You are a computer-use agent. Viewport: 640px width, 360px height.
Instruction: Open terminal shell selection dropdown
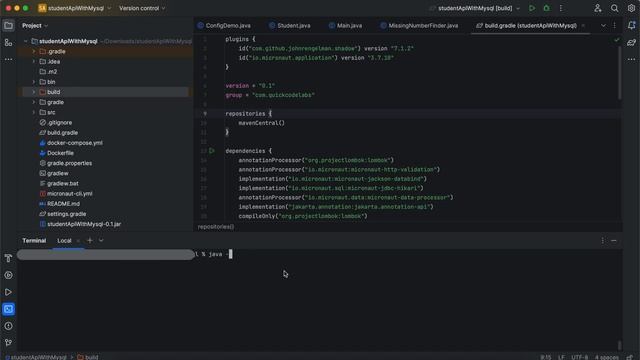(x=101, y=240)
